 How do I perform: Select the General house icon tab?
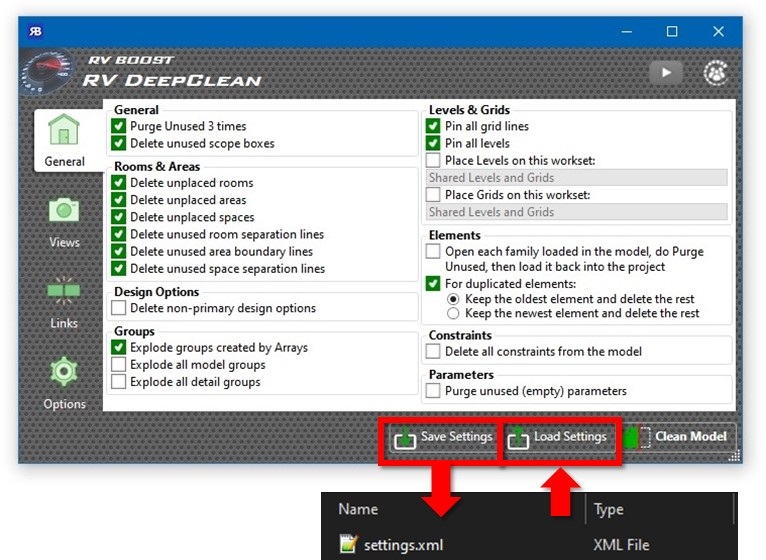coord(64,140)
